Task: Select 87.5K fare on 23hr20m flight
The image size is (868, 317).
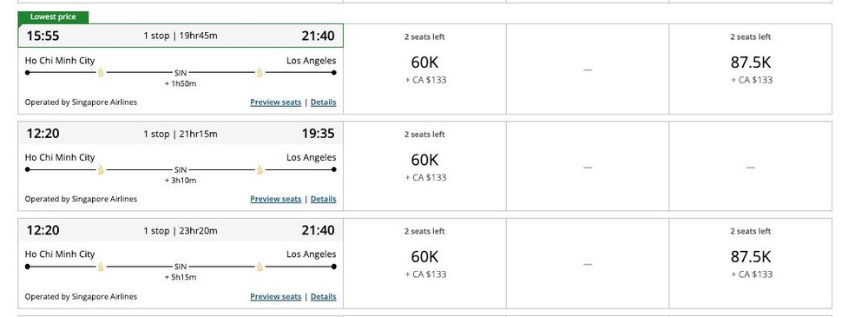Action: click(751, 263)
